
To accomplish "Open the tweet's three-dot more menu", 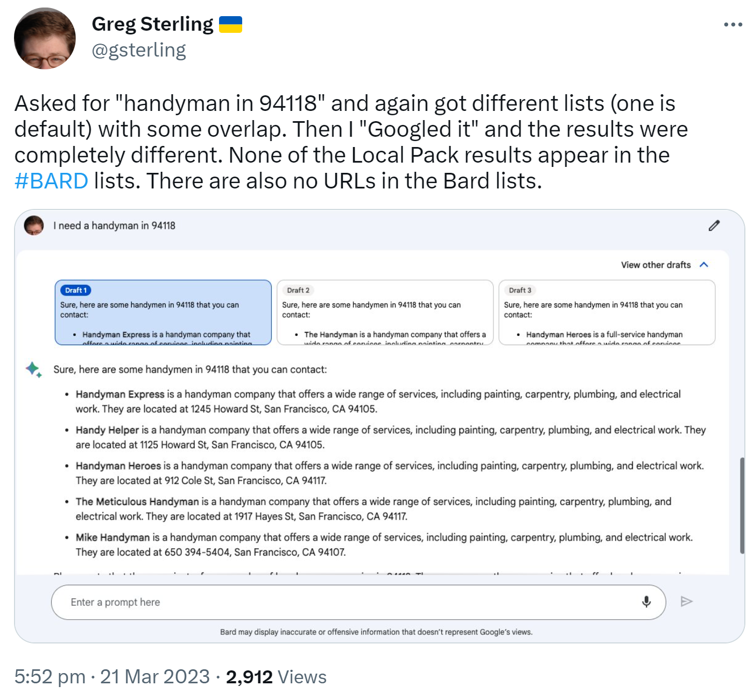I will coord(732,25).
